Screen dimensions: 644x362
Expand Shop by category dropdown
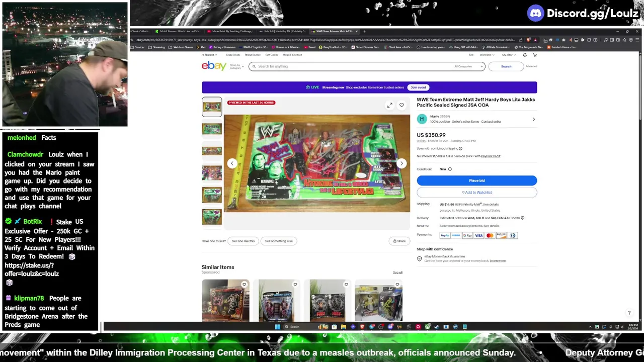236,66
